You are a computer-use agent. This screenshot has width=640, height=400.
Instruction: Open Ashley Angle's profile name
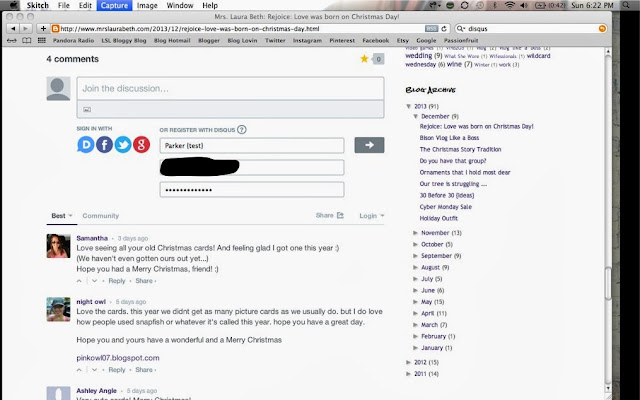(96, 391)
